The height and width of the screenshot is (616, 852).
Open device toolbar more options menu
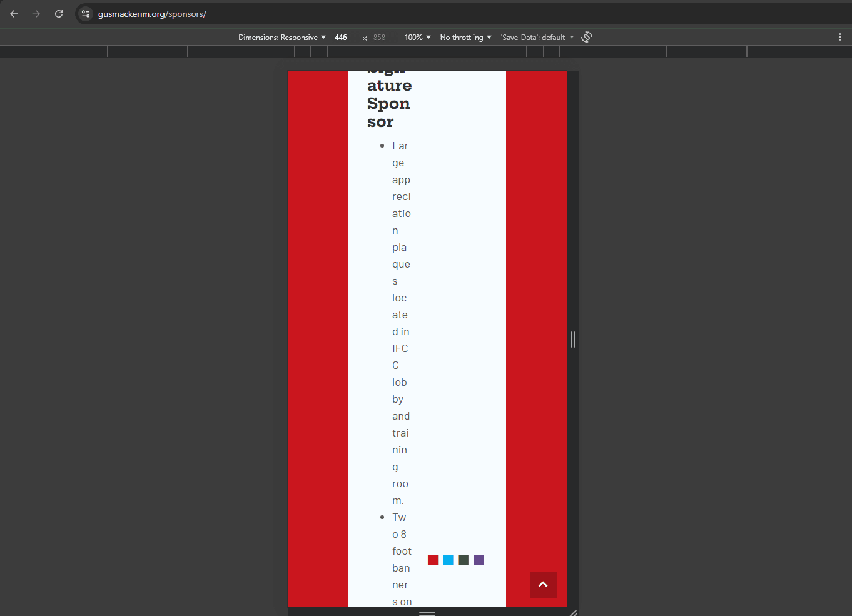[839, 37]
